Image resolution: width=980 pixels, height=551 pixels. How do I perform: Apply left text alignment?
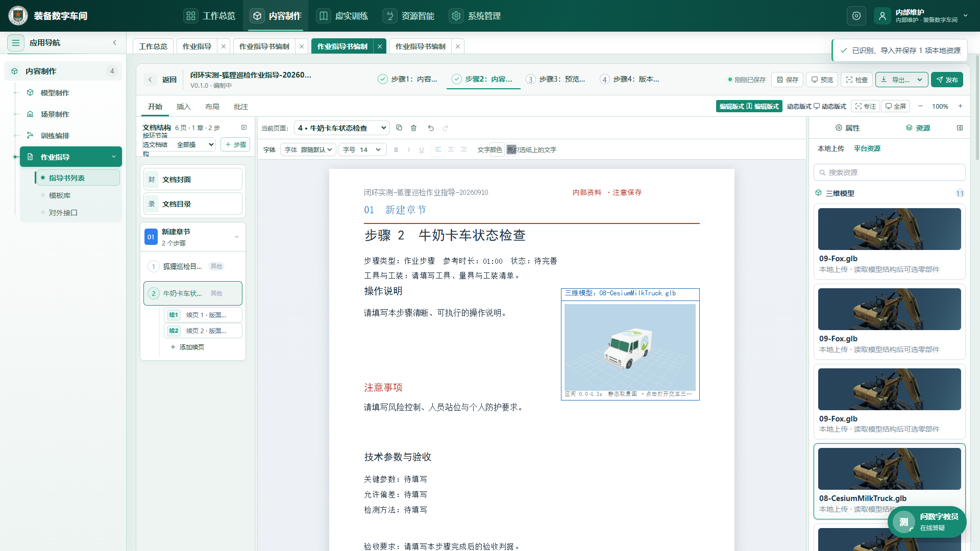click(438, 149)
